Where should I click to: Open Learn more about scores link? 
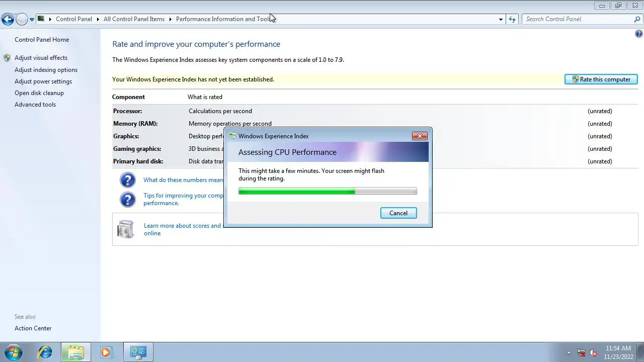(183, 229)
